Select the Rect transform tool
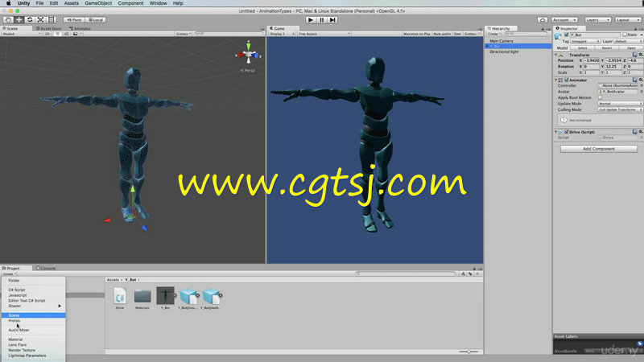The height and width of the screenshot is (362, 644). 51,19
